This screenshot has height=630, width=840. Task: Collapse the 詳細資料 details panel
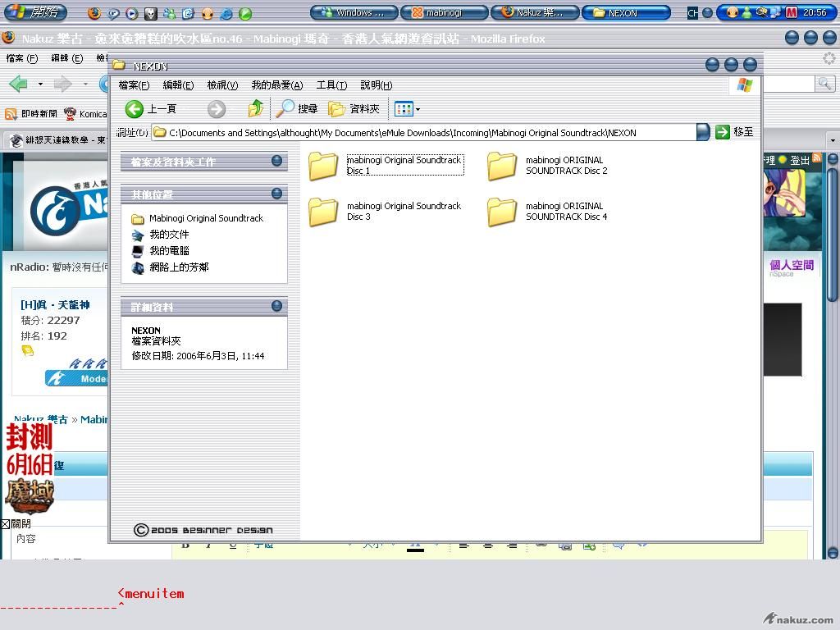point(276,306)
